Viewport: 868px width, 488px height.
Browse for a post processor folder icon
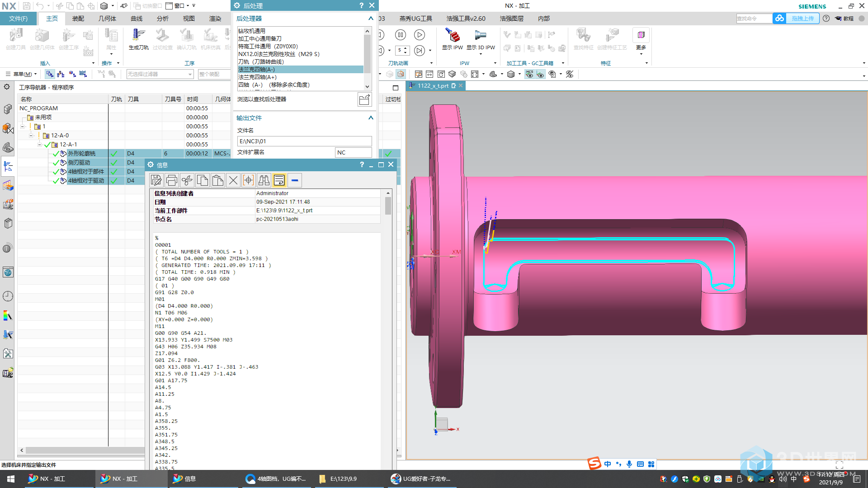(x=364, y=99)
